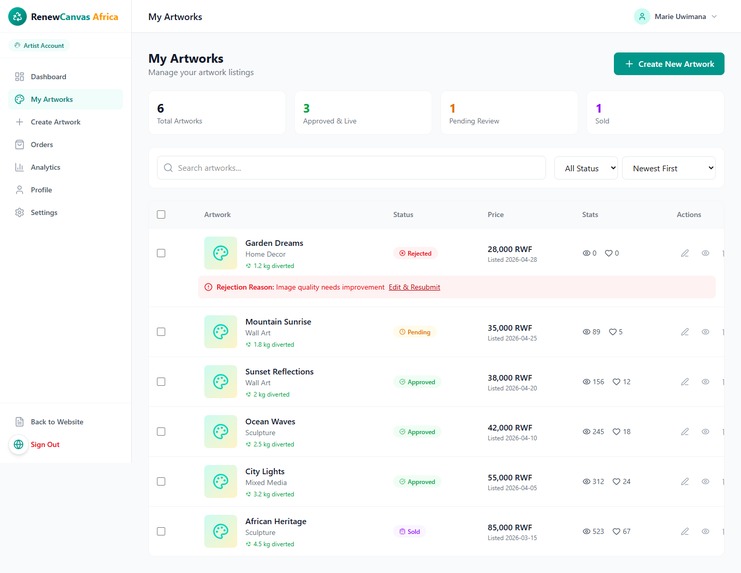The image size is (741, 573).
Task: Click the Approved & Live stat card
Action: [x=363, y=113]
